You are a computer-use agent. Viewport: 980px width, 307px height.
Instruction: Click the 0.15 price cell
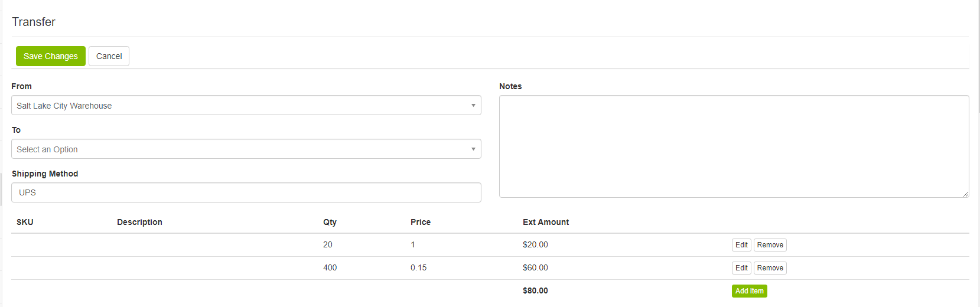[x=419, y=267]
